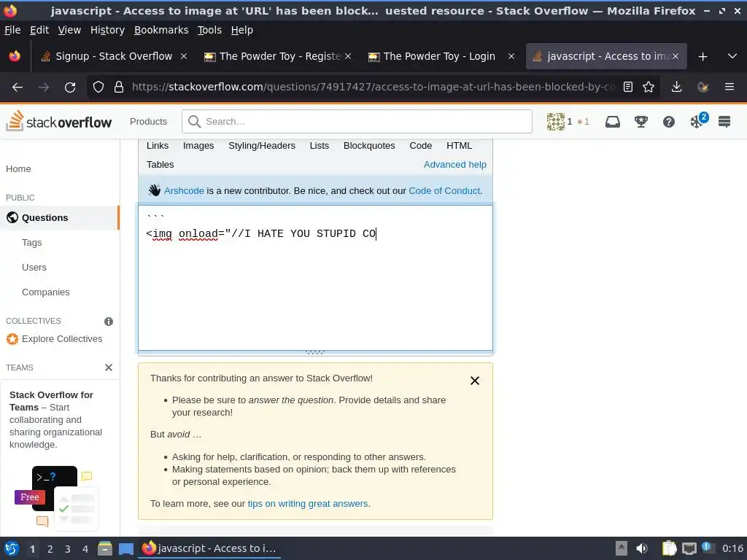
Task: Show Code formatting help tab
Action: 421,146
